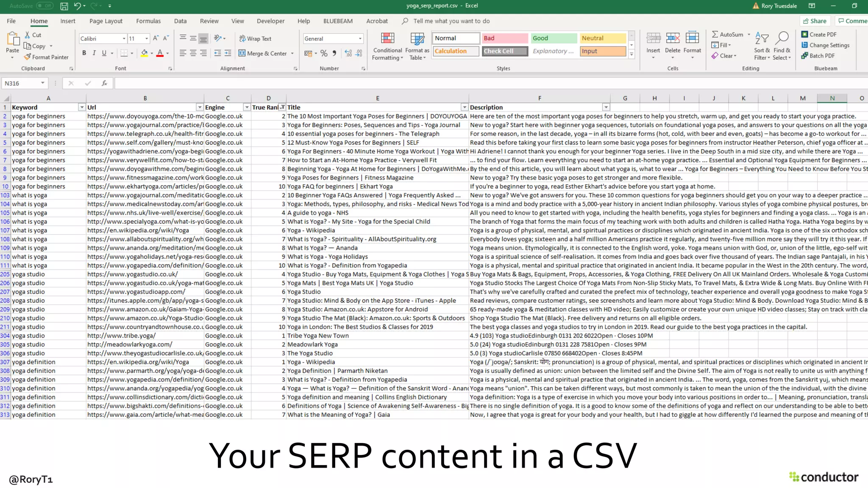Open the Engine column filter dropdown

pyautogui.click(x=247, y=108)
